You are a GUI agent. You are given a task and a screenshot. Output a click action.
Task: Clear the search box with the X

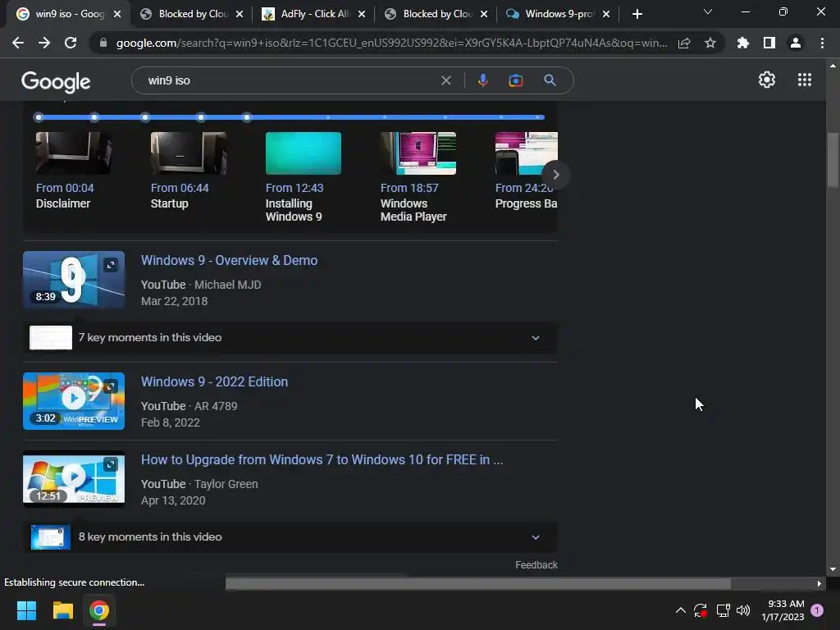point(445,80)
